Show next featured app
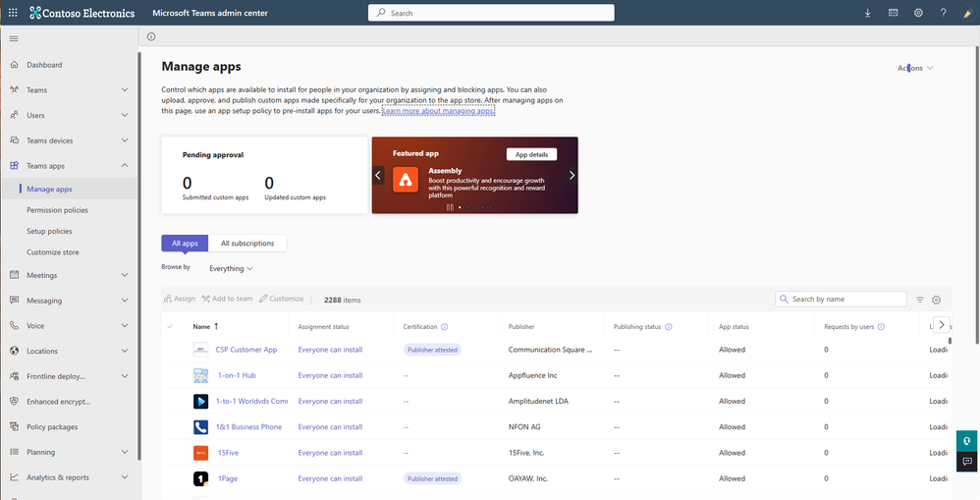 (x=572, y=176)
